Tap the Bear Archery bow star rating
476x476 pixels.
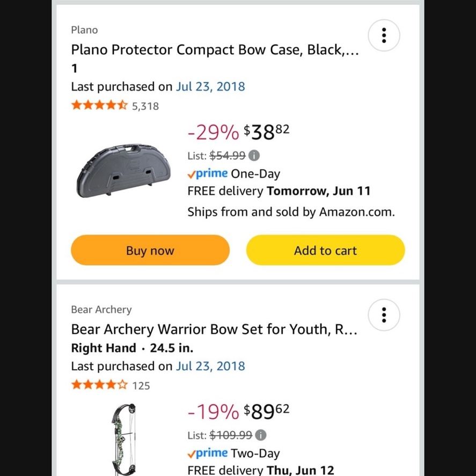[99, 385]
